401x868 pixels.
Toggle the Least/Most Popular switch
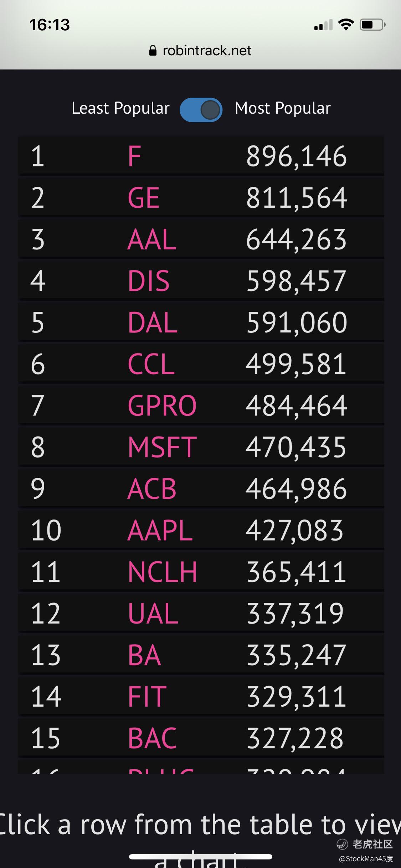201,110
